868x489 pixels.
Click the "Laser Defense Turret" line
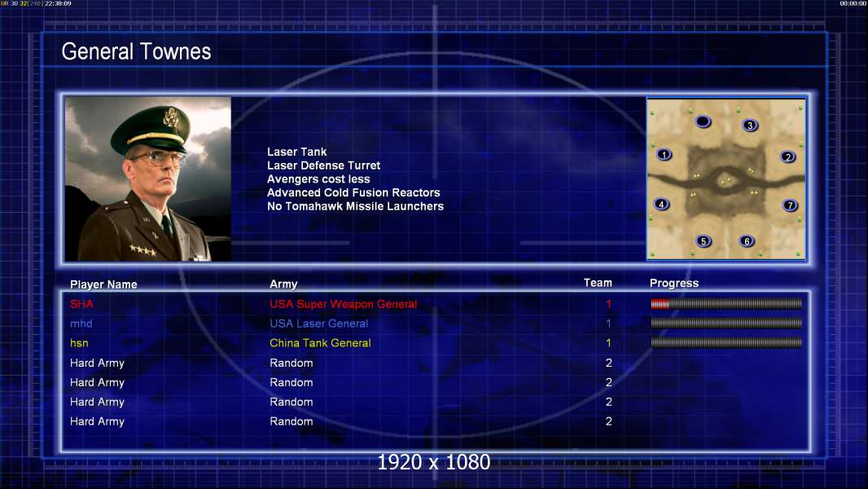(x=323, y=165)
